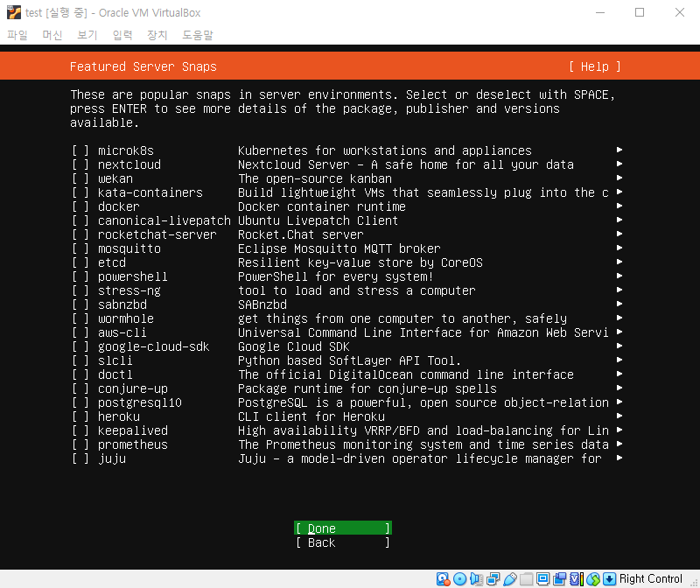
Task: Open details arrow for sabnzbd
Action: [x=619, y=304]
